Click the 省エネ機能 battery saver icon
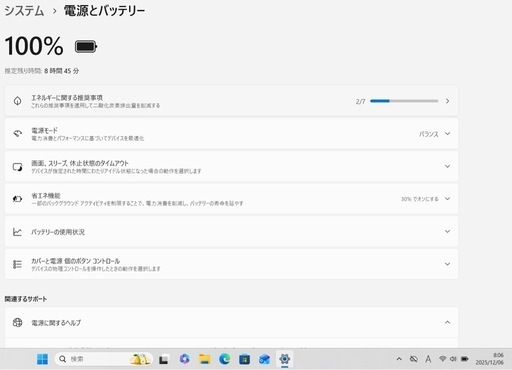 click(x=17, y=199)
